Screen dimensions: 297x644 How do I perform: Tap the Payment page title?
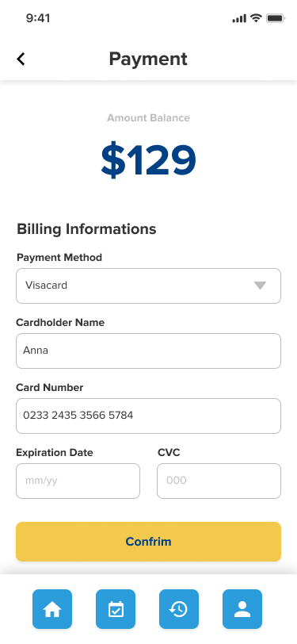[x=148, y=59]
